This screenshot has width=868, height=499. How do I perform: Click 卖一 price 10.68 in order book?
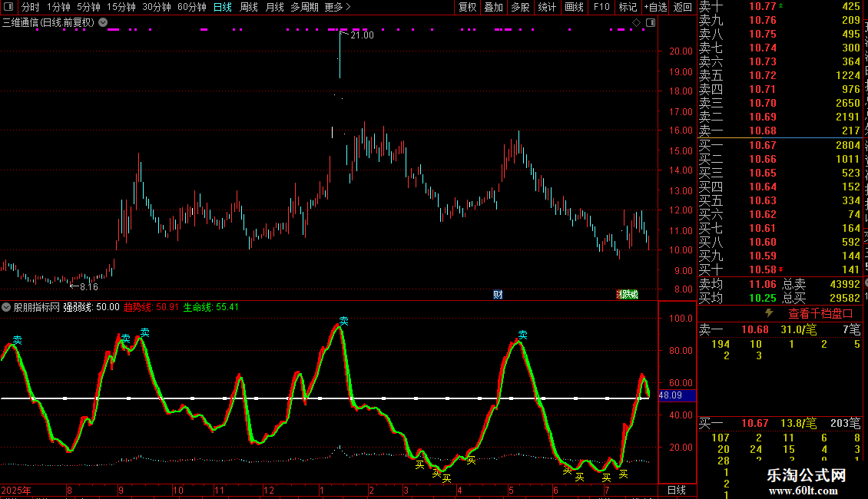(x=762, y=131)
